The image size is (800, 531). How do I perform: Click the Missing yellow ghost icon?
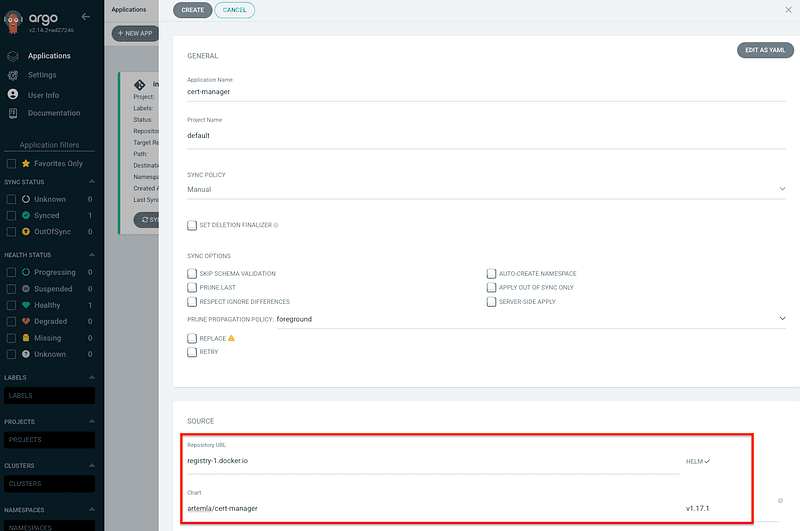tap(26, 338)
